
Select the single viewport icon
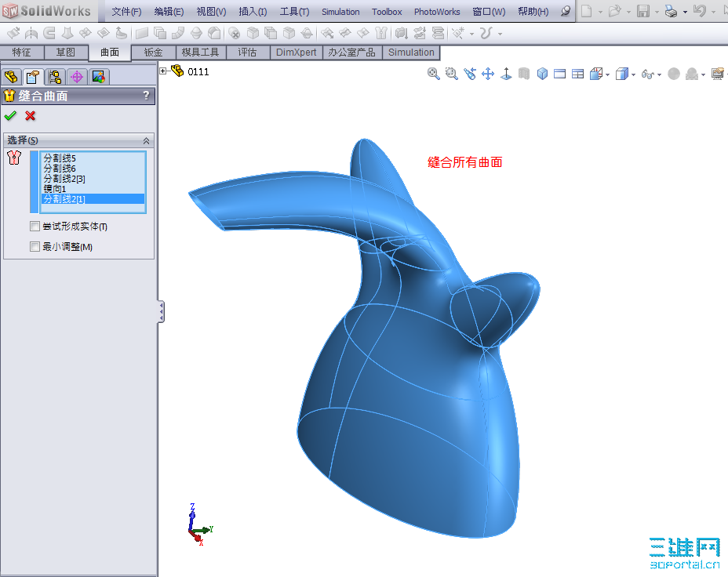tap(560, 74)
